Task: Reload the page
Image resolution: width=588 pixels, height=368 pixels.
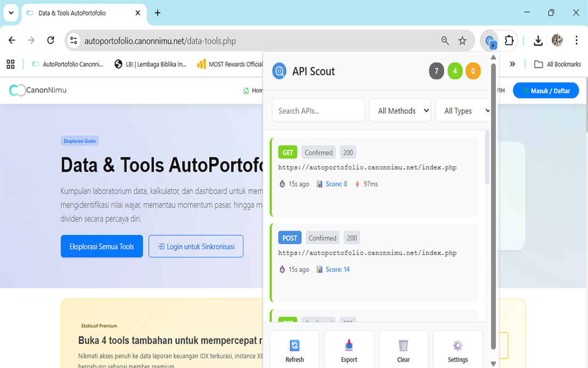Action: pyautogui.click(x=51, y=40)
